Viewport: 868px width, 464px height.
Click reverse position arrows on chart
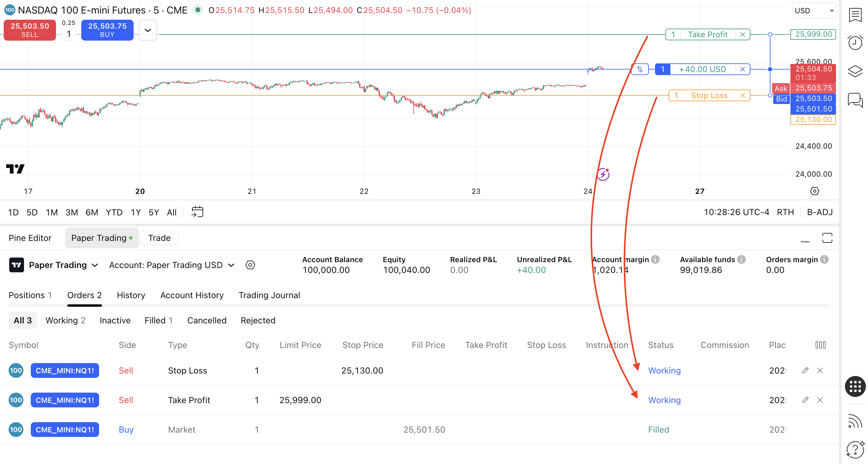coord(640,69)
